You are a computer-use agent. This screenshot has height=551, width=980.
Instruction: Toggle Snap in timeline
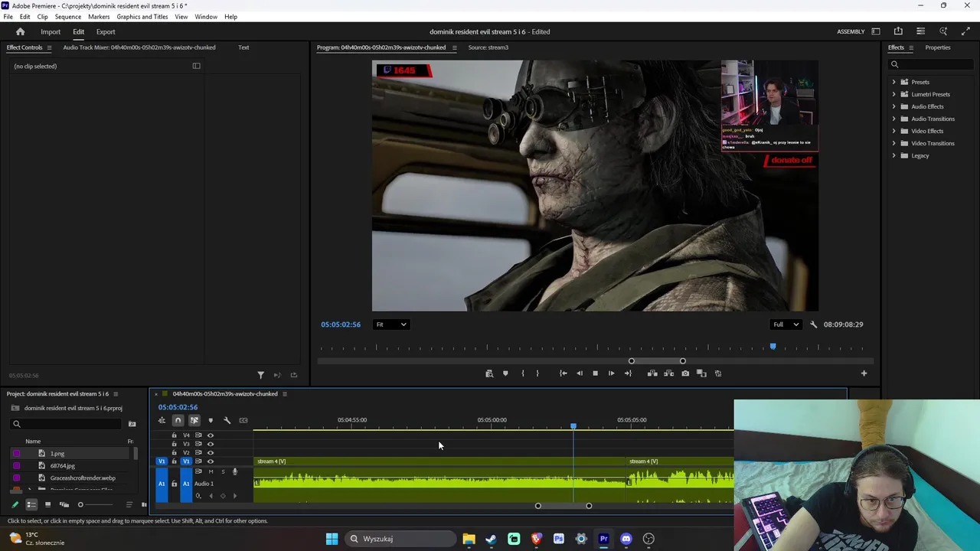178,420
